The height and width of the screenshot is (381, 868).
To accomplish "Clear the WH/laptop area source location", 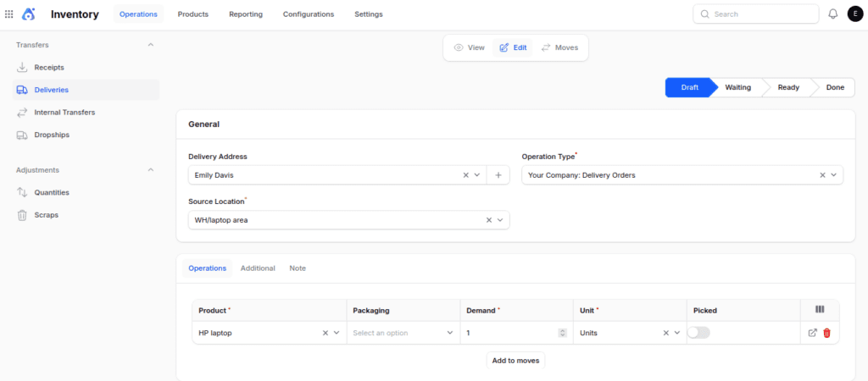I will point(489,220).
